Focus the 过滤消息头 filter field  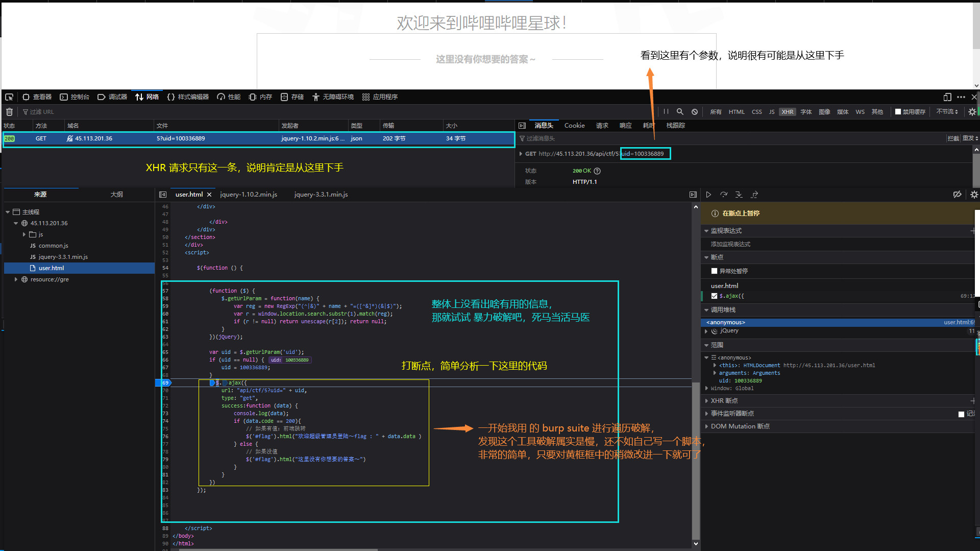(730, 139)
